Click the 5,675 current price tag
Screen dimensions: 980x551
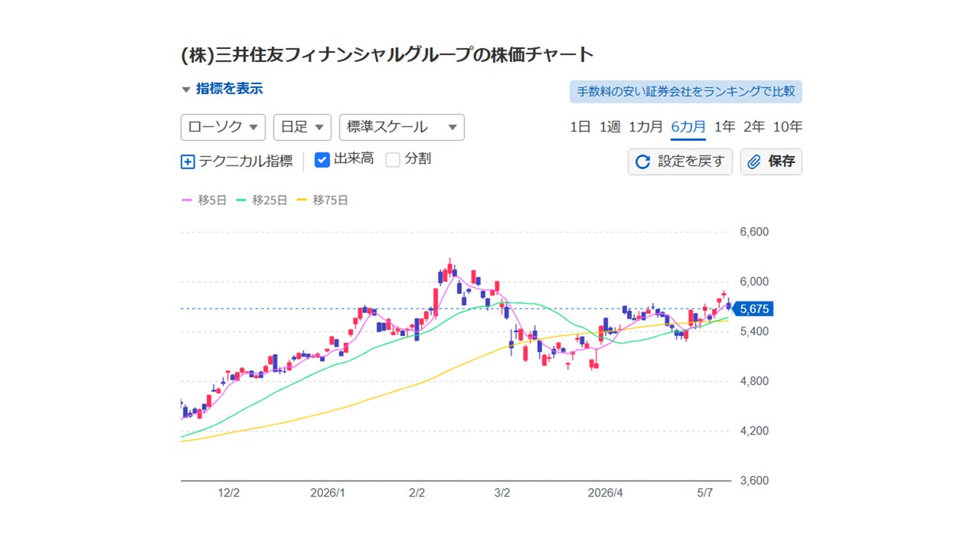point(753,309)
